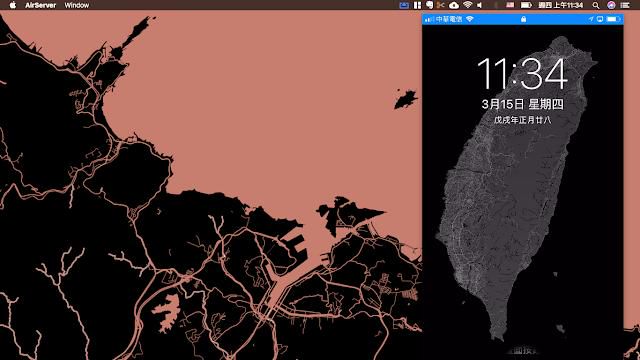Click the chat bubbles menu bar icon

[x=429, y=5]
